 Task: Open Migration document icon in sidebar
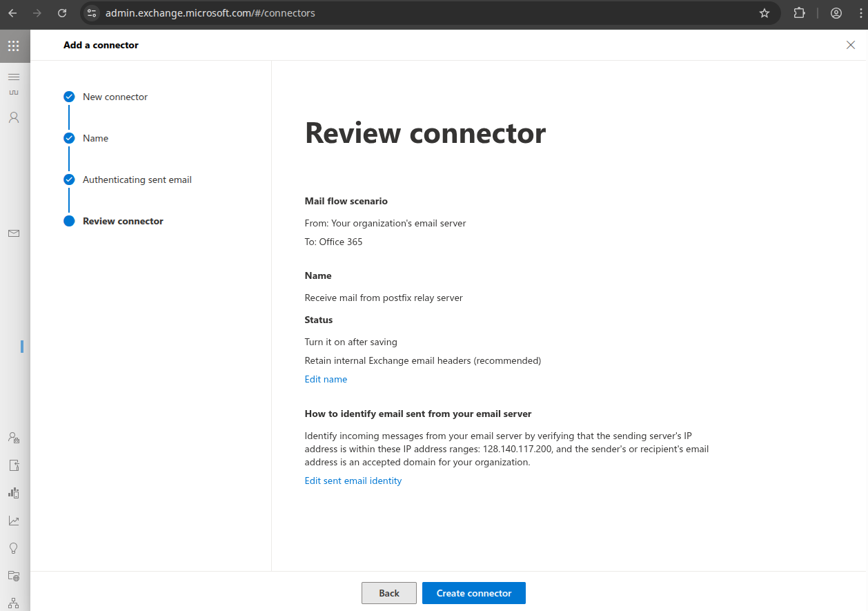(x=14, y=465)
